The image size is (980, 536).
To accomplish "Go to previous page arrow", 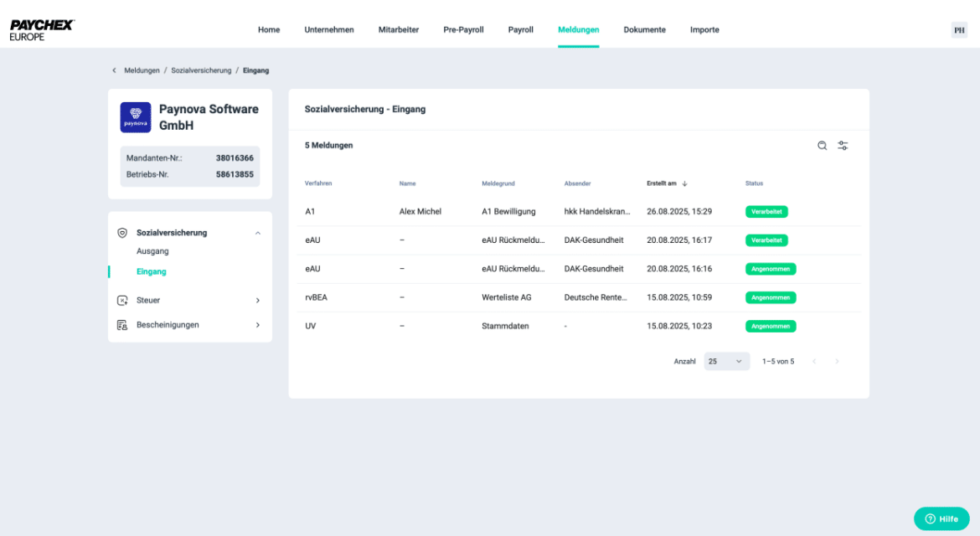I will click(814, 362).
